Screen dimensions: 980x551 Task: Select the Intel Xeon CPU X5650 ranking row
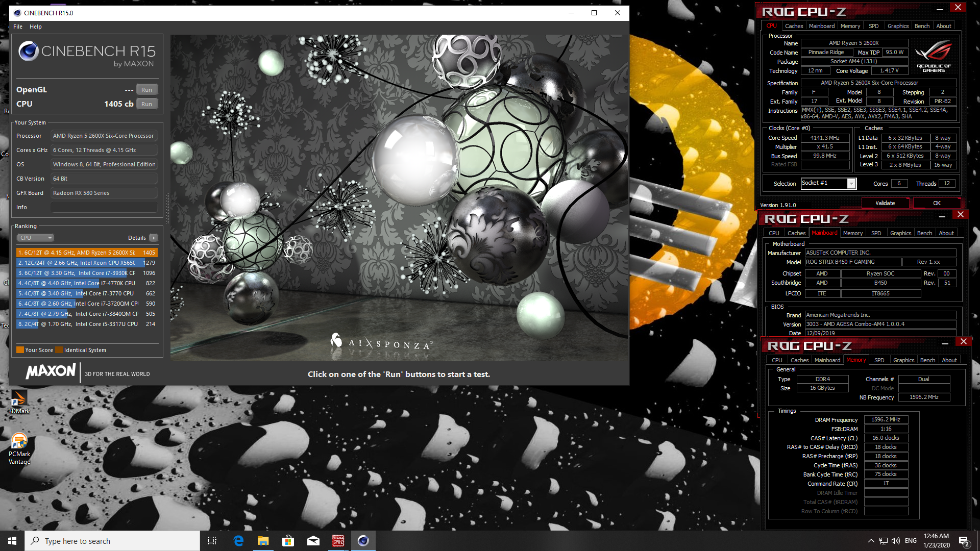coord(87,263)
